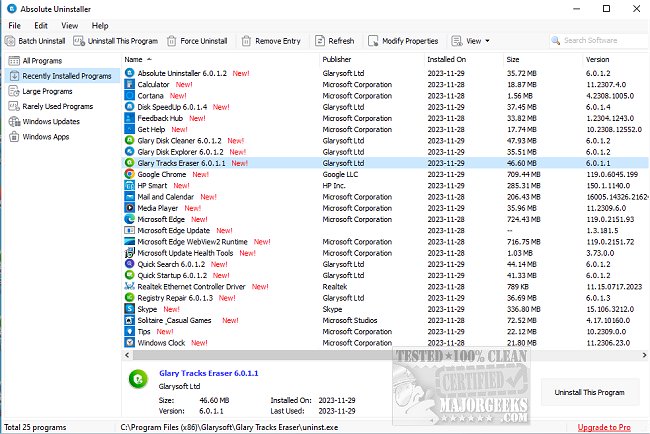
Task: Click the Force Uninstall toolbar icon
Action: point(172,41)
